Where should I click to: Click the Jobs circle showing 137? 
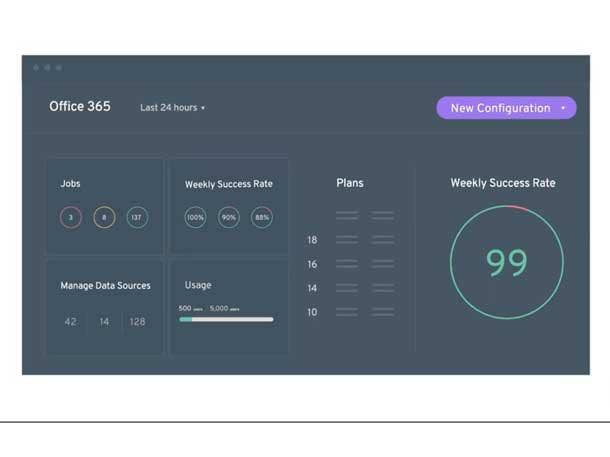(137, 217)
